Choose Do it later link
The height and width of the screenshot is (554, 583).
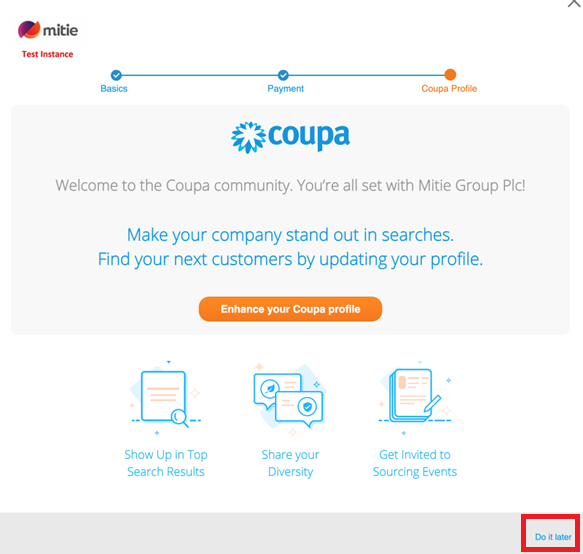point(553,537)
